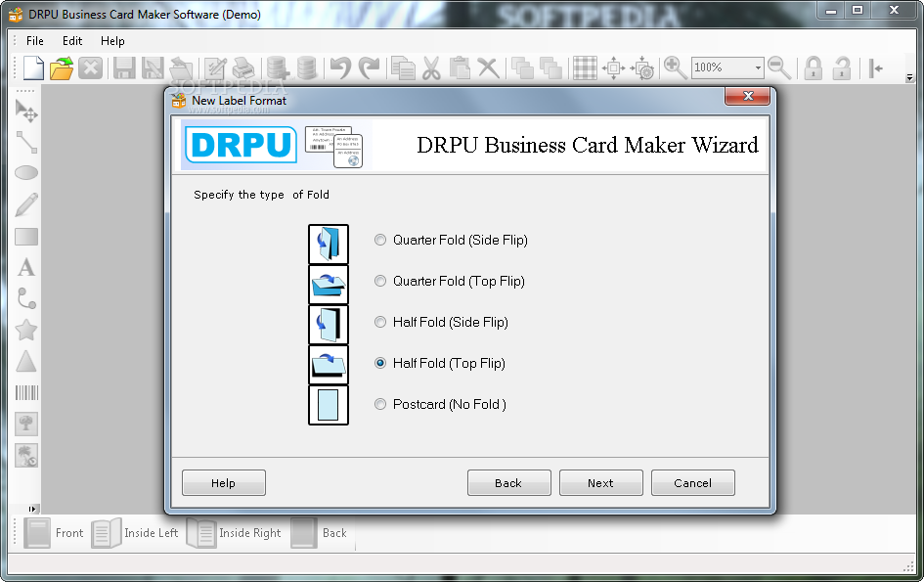The image size is (924, 582).
Task: Close the New Label Format dialog
Action: 747,96
